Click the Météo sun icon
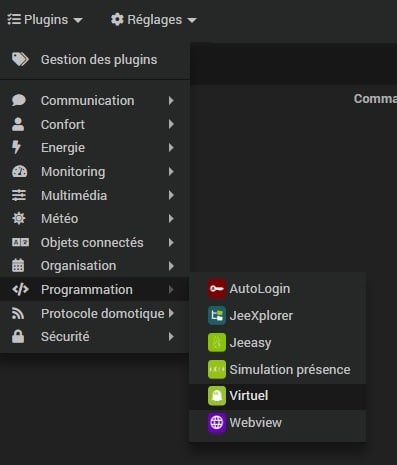Viewport: 397px width, 465px height. point(19,218)
